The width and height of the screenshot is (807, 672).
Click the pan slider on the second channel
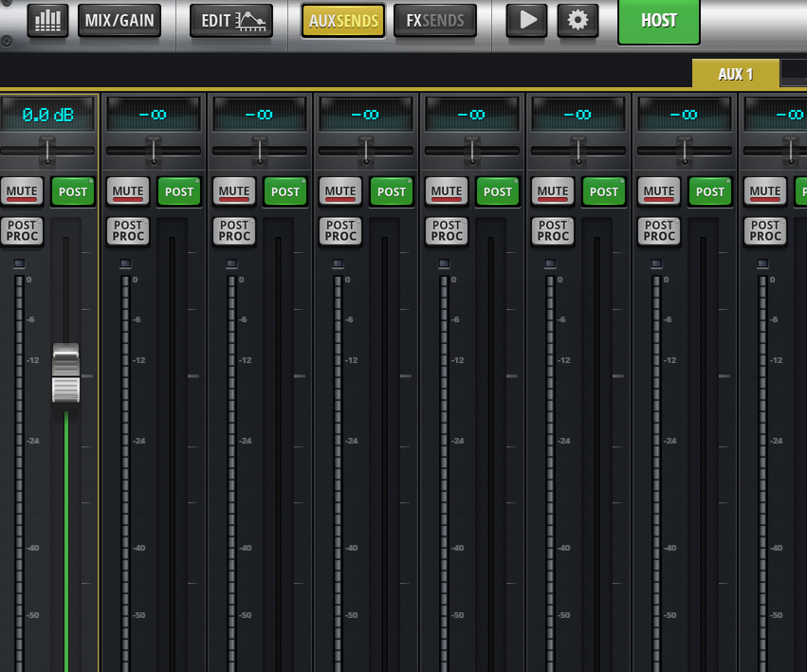click(154, 149)
